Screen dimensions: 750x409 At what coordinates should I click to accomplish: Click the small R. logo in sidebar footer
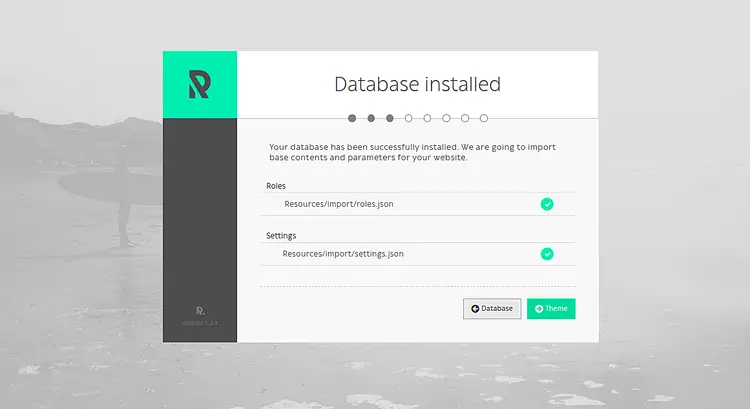coord(200,311)
